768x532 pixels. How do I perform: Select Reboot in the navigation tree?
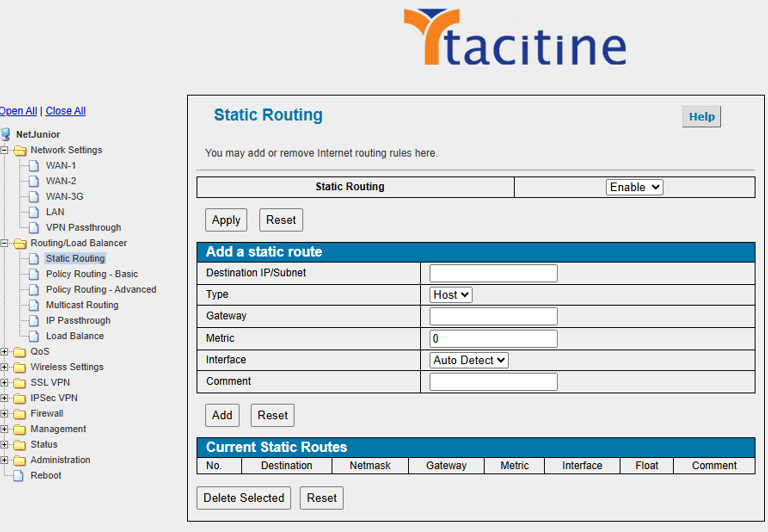click(46, 476)
